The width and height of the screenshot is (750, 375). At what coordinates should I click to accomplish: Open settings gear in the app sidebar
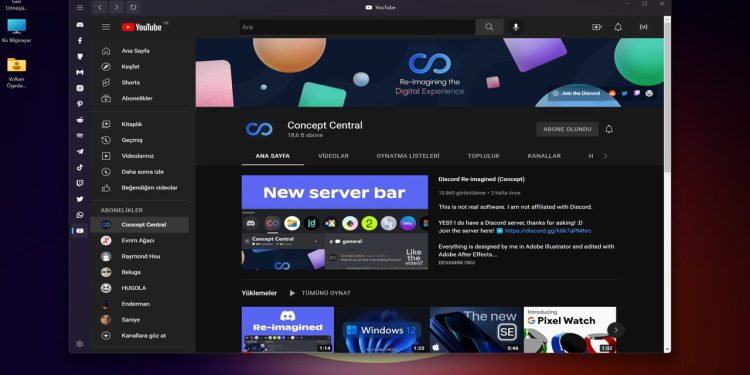point(80,344)
